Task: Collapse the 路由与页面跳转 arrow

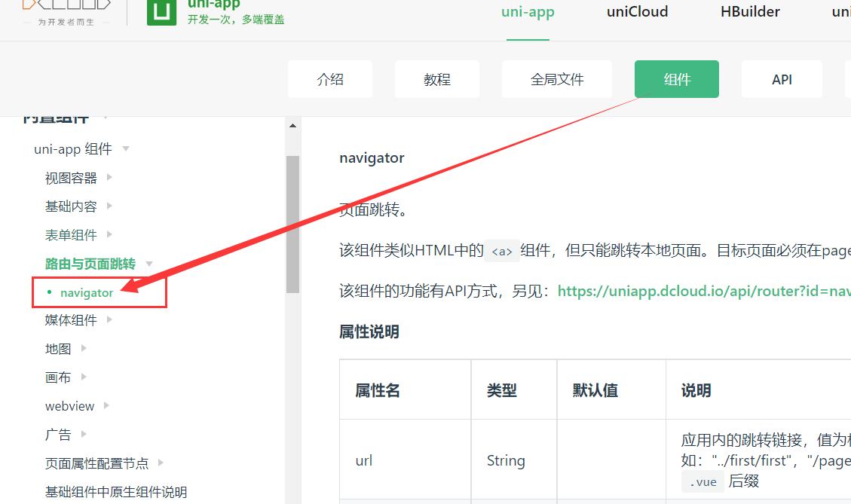Action: pyautogui.click(x=149, y=264)
